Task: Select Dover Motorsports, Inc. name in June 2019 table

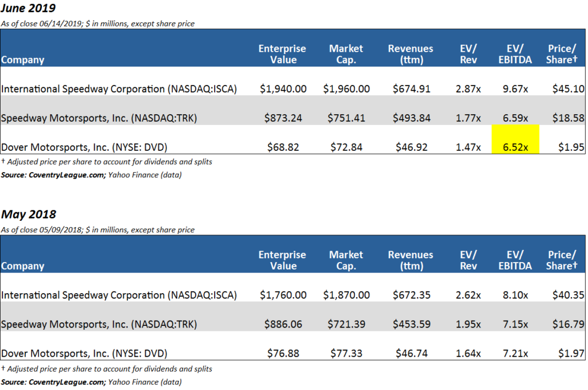Action: click(x=84, y=147)
